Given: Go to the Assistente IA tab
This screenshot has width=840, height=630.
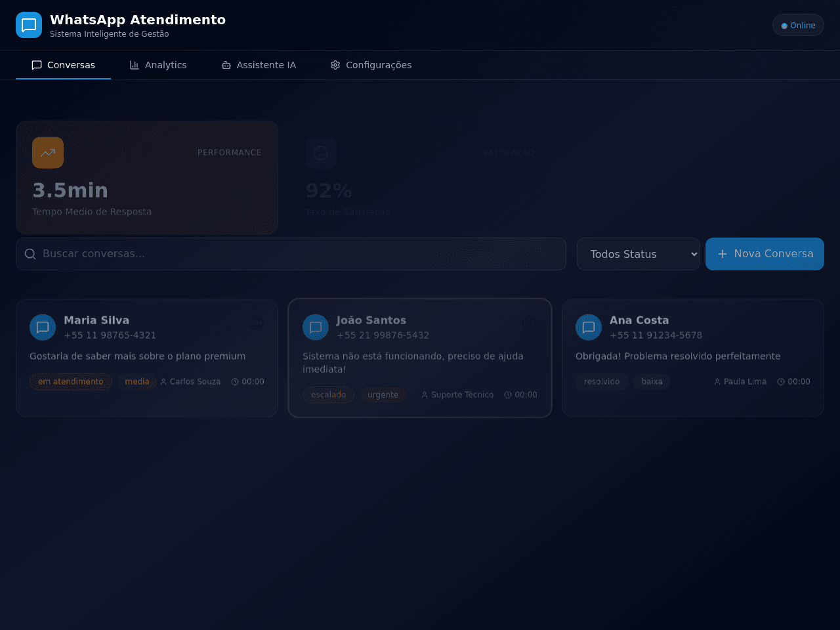Looking at the screenshot, I should tap(259, 65).
